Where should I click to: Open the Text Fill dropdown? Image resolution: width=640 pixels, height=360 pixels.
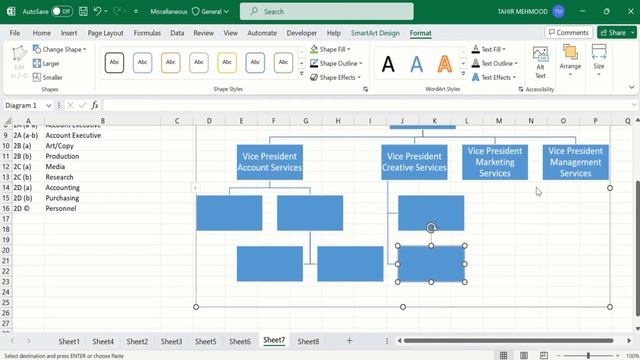pos(489,49)
